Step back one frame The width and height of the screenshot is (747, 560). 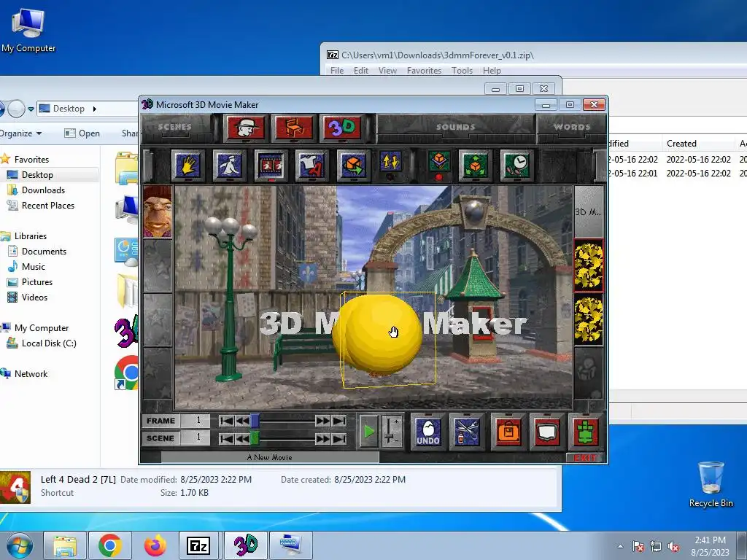click(242, 421)
